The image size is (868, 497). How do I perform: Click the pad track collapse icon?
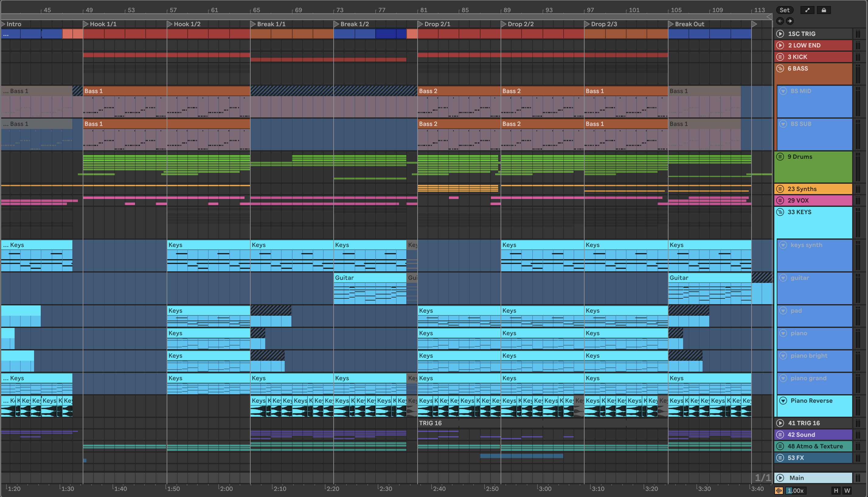click(x=783, y=311)
